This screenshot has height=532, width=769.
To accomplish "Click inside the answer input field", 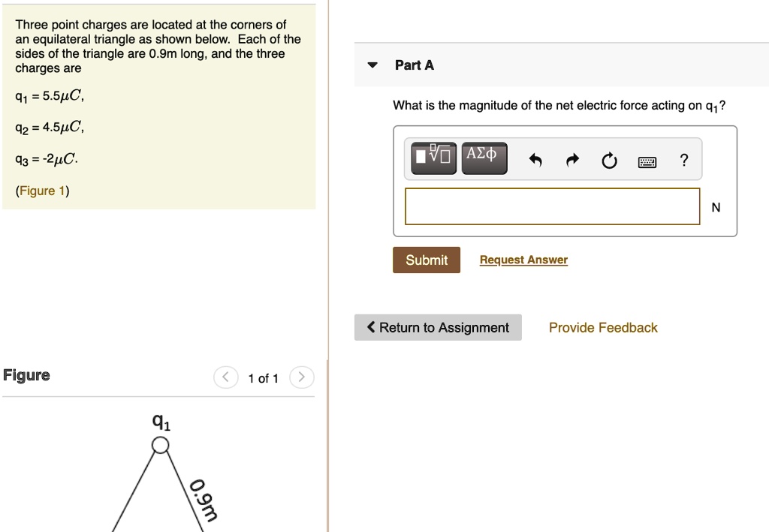I will pos(552,206).
